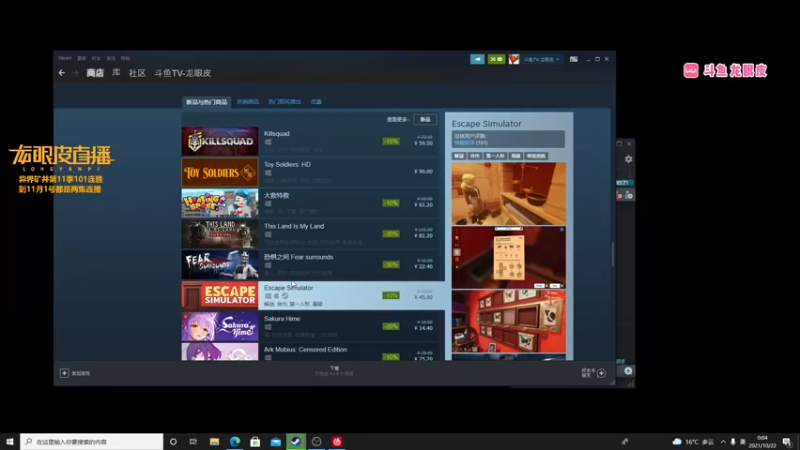The height and width of the screenshot is (450, 800).
Task: Open third Escape Simulator screenshot with framed butterflies
Action: (509, 321)
